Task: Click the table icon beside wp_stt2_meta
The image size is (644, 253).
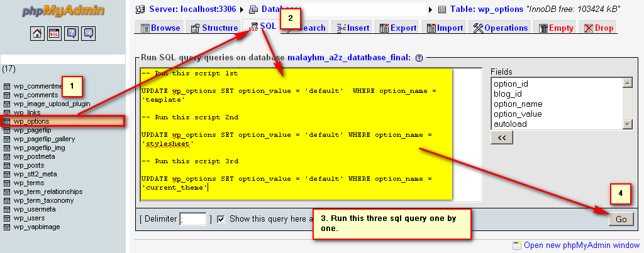Action: [x=6, y=175]
